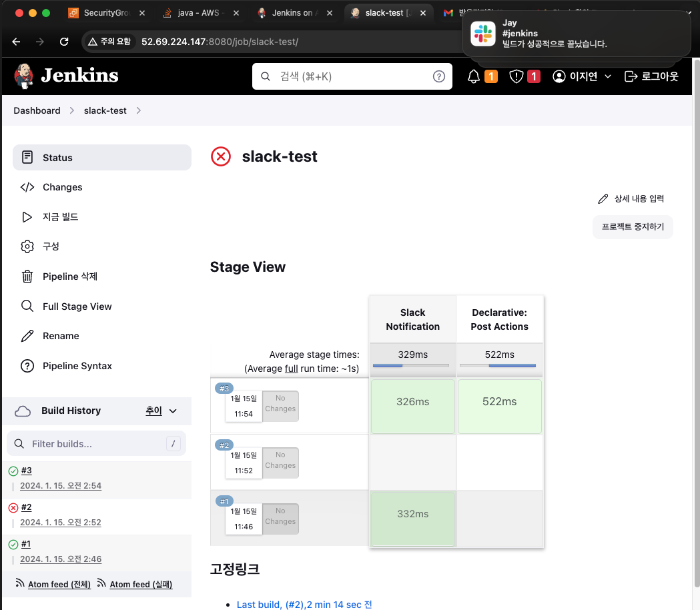Open 구성 configuration in sidebar
This screenshot has width=700, height=610.
tap(102, 247)
